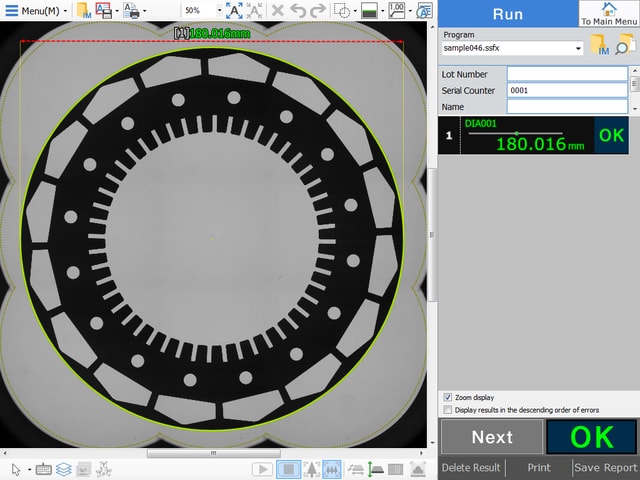
Task: Click the stage move horizontal icon
Action: tap(356, 470)
